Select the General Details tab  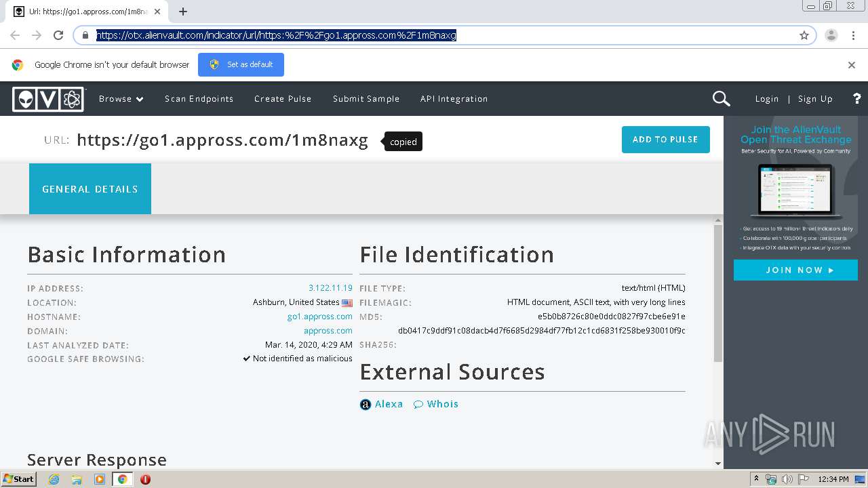click(x=90, y=189)
